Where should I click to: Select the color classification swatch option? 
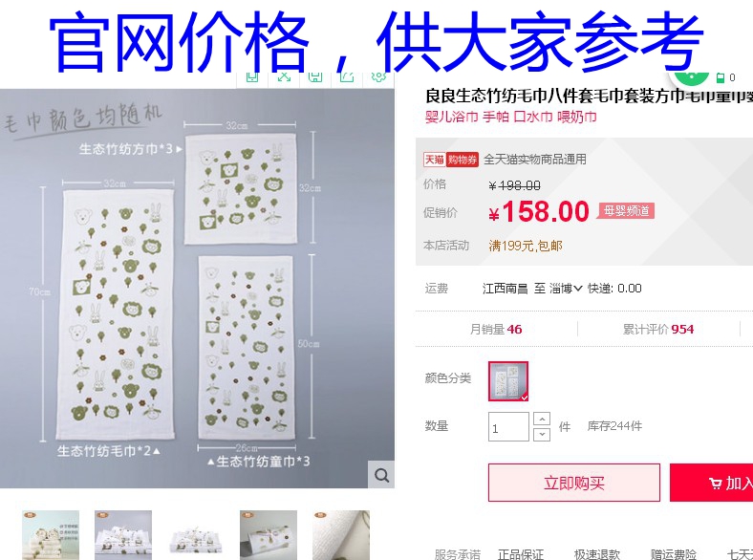click(x=508, y=381)
